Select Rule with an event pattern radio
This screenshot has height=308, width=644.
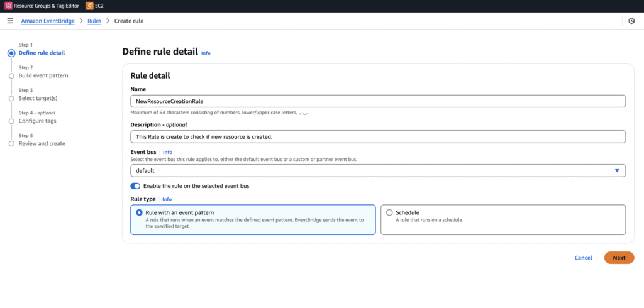pyautogui.click(x=139, y=212)
